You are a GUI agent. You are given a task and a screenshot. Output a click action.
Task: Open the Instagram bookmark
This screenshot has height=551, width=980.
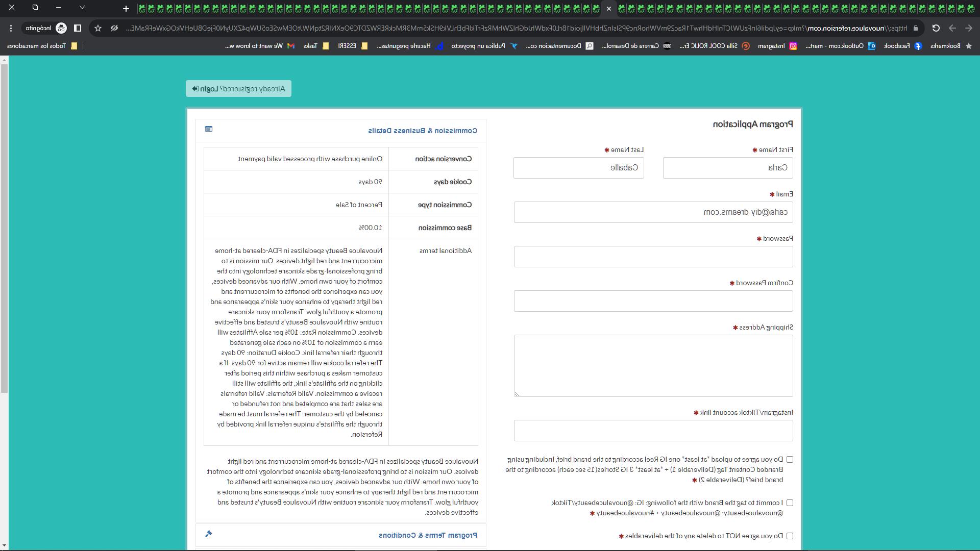click(x=778, y=46)
